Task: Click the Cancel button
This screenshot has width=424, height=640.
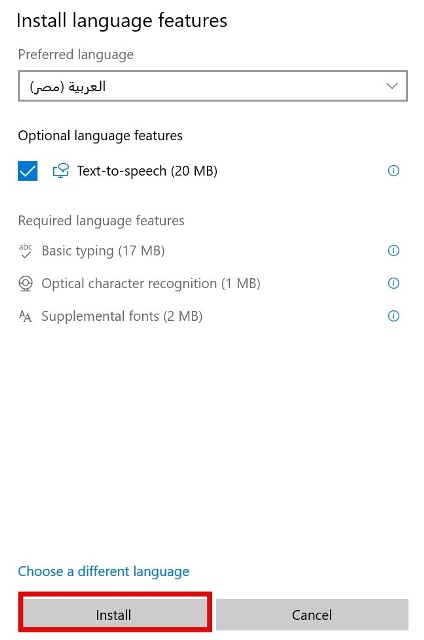Action: pos(312,615)
